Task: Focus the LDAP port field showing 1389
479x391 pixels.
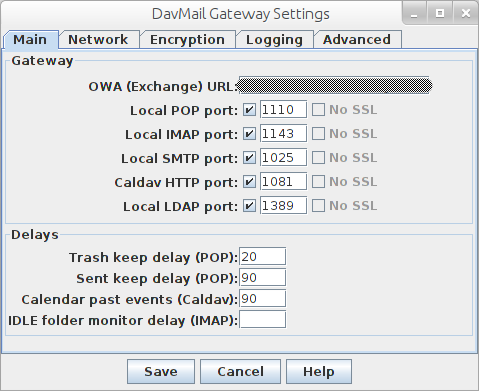Action: (283, 206)
